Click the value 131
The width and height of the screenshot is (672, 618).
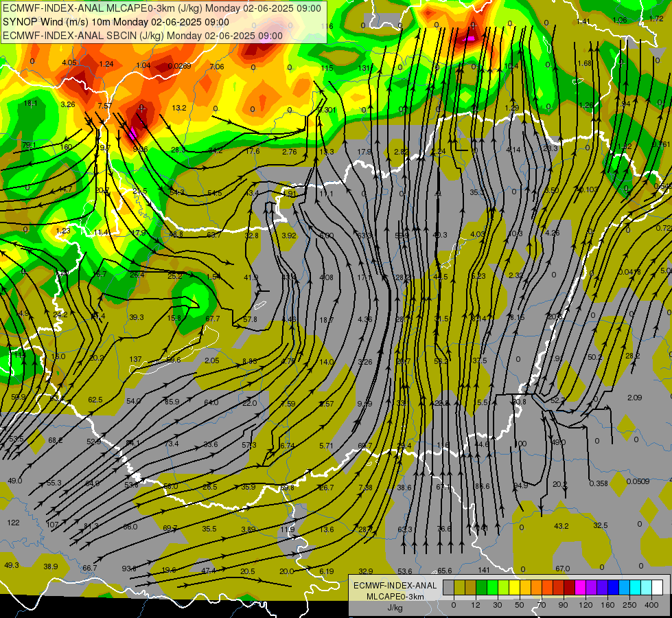pos(364,68)
